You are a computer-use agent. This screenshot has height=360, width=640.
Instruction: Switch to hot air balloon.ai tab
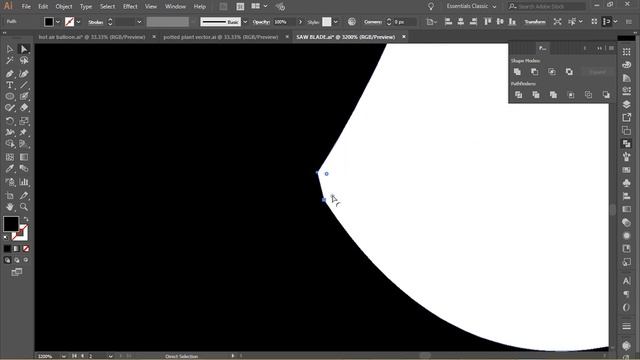point(92,37)
